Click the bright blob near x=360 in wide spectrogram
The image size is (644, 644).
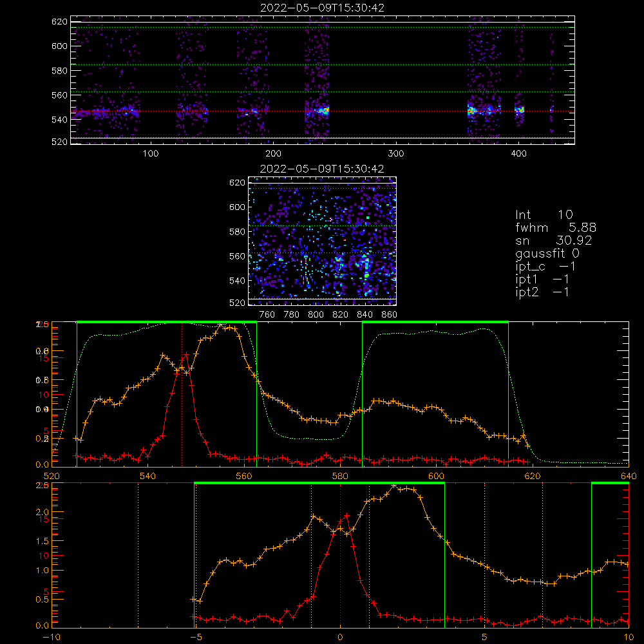471,111
